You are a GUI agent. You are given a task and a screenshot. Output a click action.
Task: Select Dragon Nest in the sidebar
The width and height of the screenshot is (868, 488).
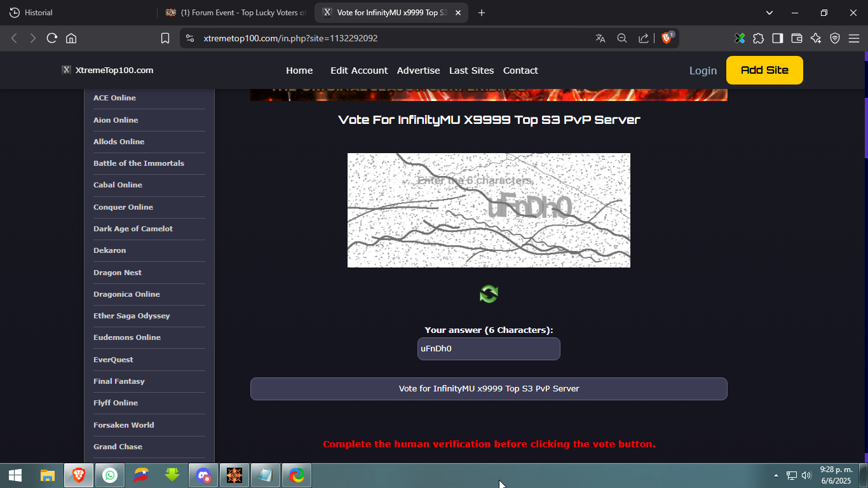coord(118,273)
